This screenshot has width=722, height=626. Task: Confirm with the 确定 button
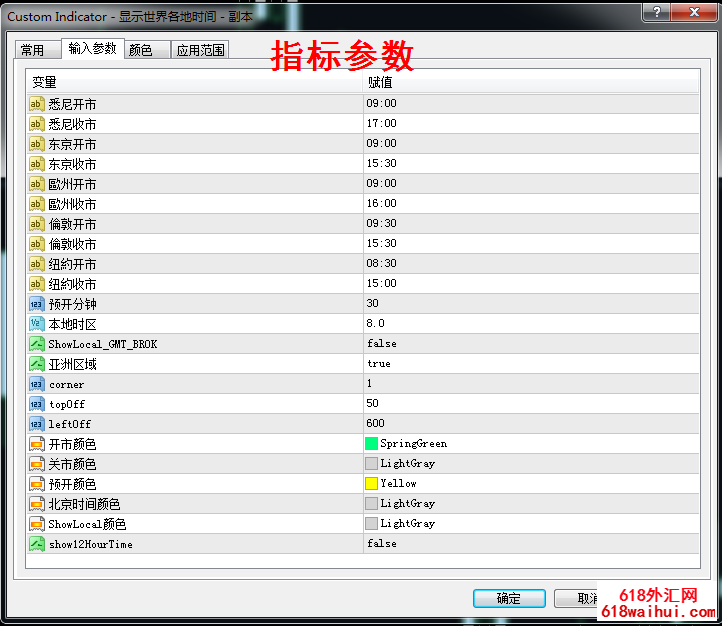[509, 598]
